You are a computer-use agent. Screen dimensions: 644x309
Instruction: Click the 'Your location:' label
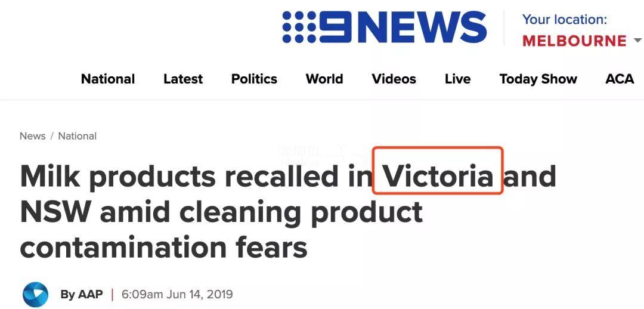pyautogui.click(x=564, y=19)
